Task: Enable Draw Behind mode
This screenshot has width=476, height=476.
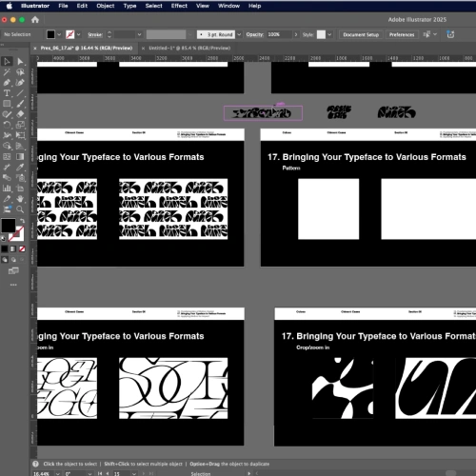Action: coord(13,260)
